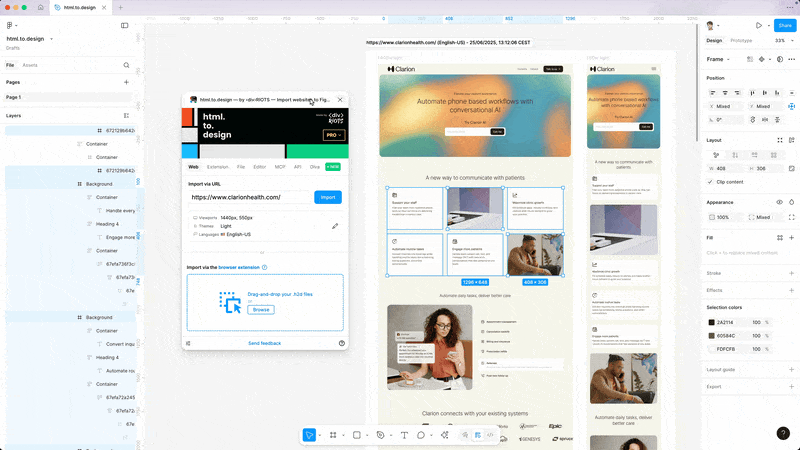Add an effect with plus icon
The image size is (800, 450).
tap(791, 290)
